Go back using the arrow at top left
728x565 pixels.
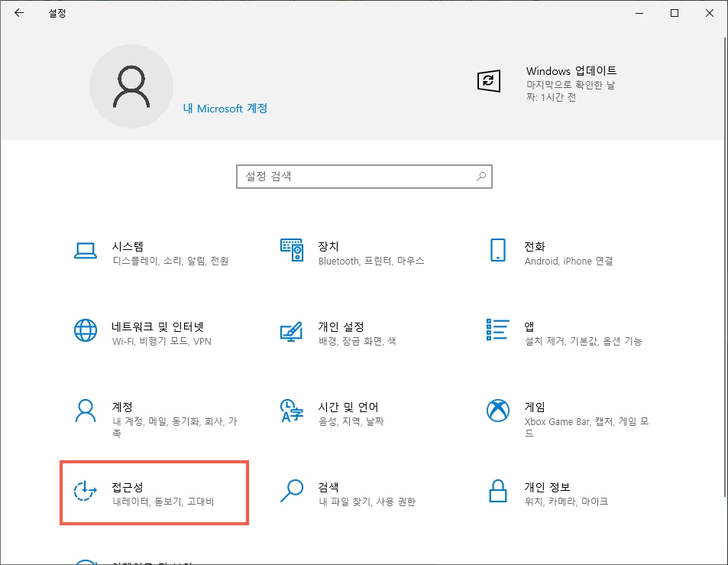[x=18, y=13]
